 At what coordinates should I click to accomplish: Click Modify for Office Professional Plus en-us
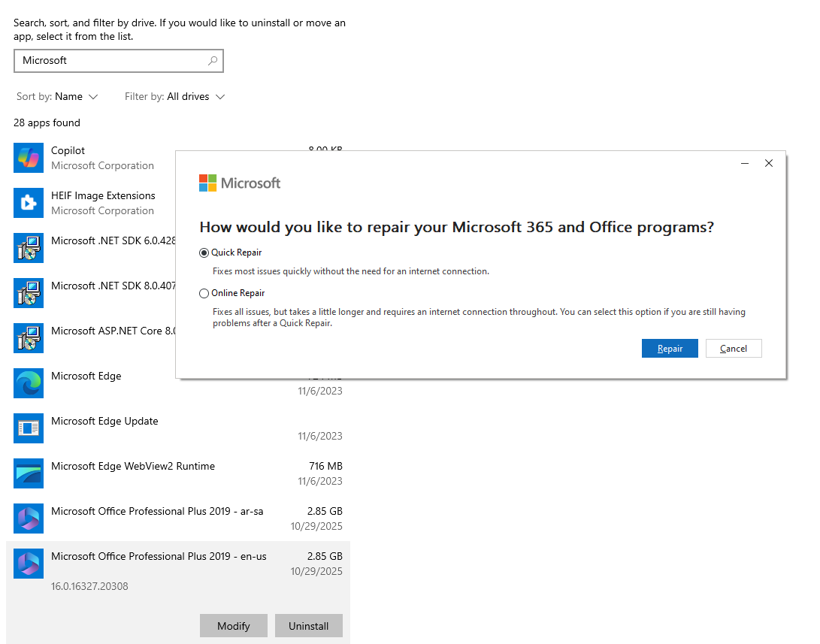233,626
